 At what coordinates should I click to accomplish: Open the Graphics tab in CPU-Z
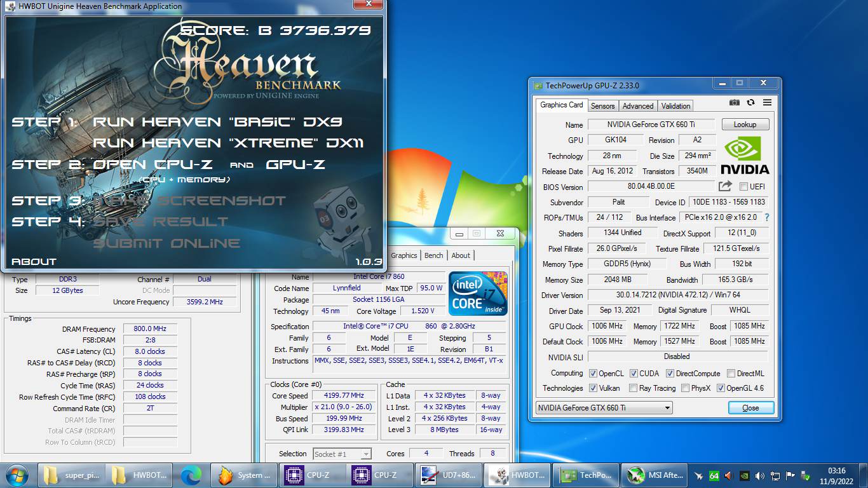click(404, 255)
